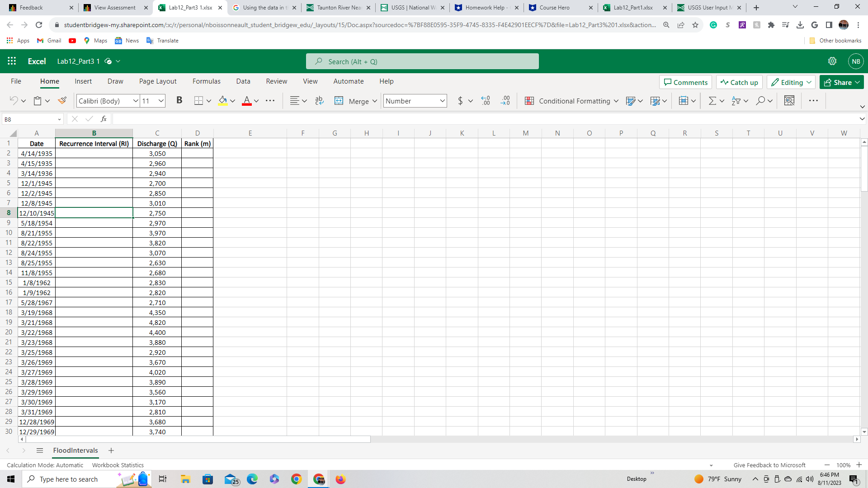Click the Wrap Text icon
Screen dimensions: 868x488
[x=319, y=101]
